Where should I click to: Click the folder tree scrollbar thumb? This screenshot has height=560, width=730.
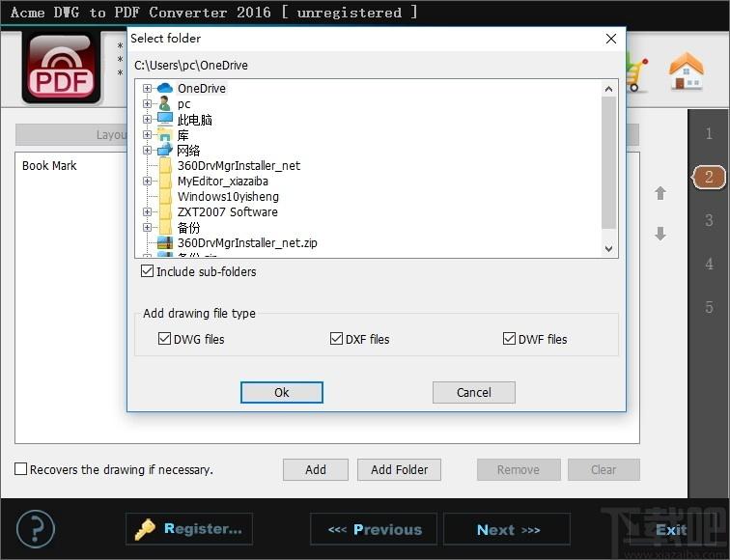pos(608,163)
